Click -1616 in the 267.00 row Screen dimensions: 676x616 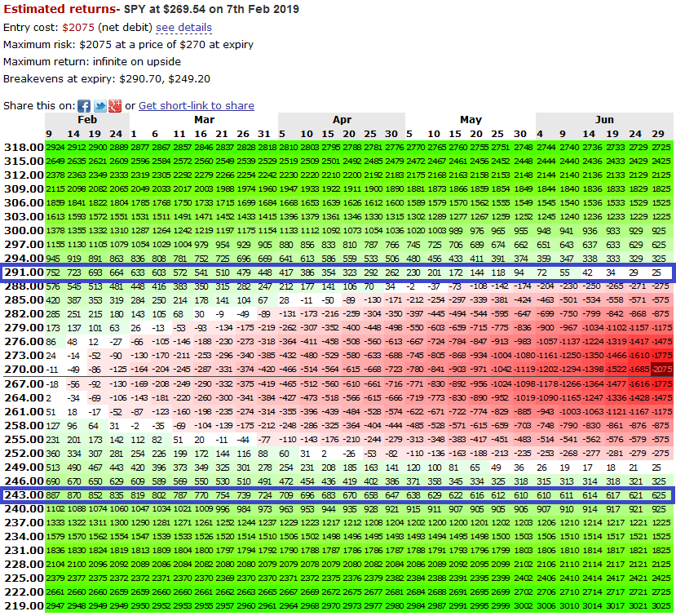639,384
